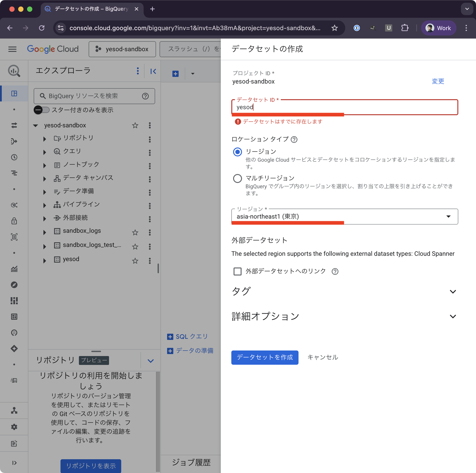Click the データセット ID input field
The image size is (476, 473).
point(344,107)
